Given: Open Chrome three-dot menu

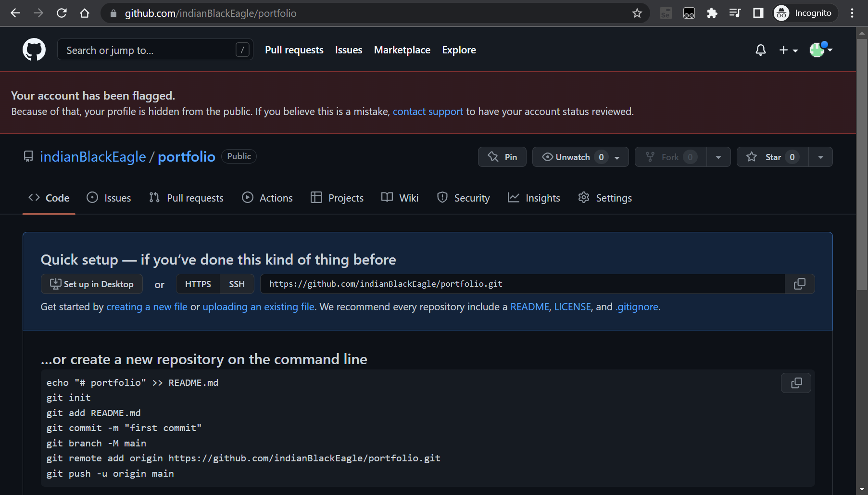Looking at the screenshot, I should 852,13.
